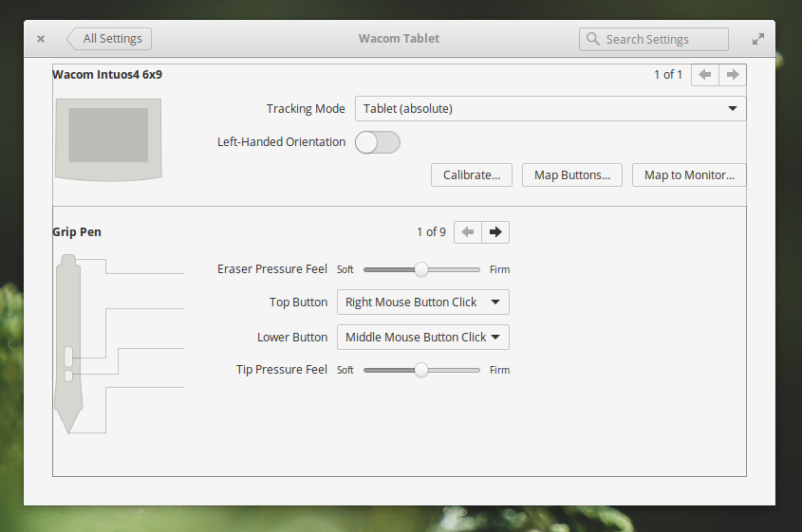This screenshot has width=802, height=532.
Task: Click the Tracking Mode label
Action: click(x=306, y=109)
